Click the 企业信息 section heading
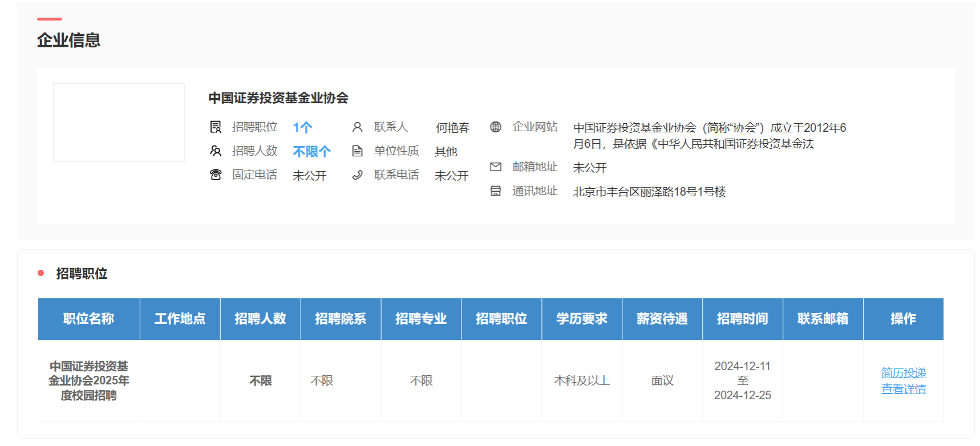980x446 pixels. pos(69,40)
